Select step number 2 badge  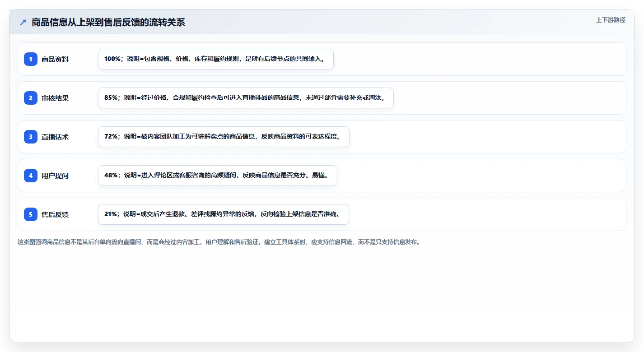(x=31, y=98)
